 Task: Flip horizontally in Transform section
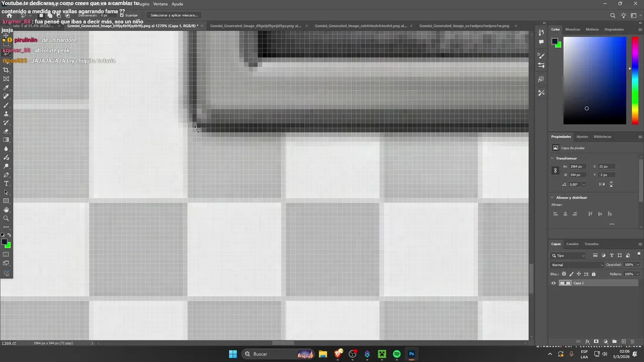(x=603, y=185)
